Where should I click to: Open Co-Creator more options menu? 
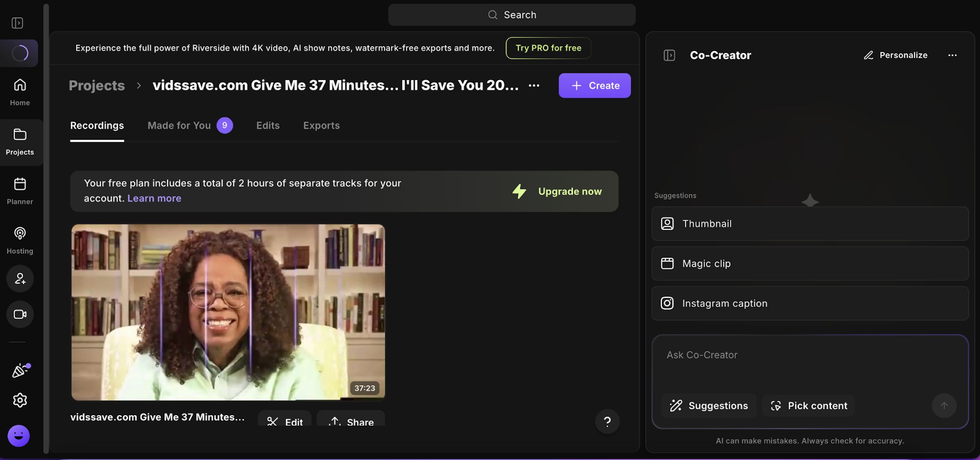click(952, 55)
